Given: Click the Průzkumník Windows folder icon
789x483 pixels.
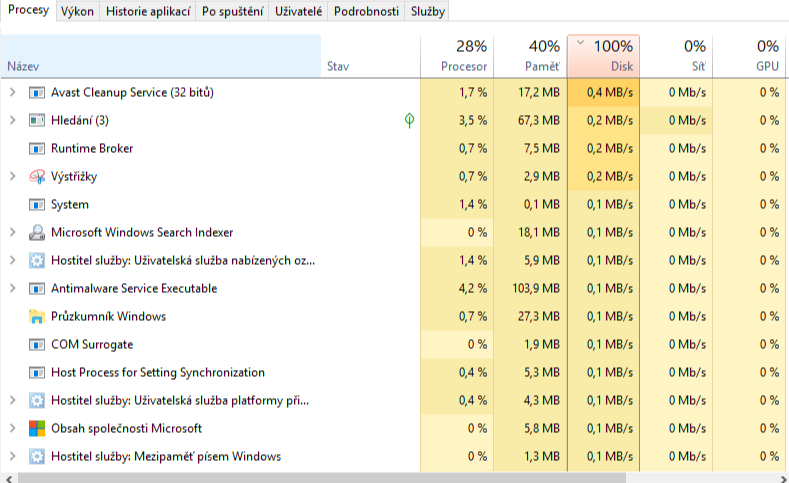Looking at the screenshot, I should (x=37, y=316).
